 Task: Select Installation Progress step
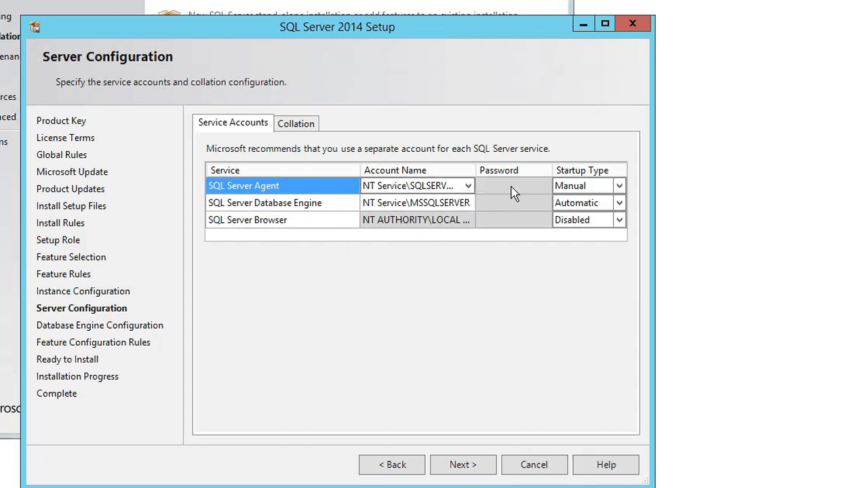[77, 376]
